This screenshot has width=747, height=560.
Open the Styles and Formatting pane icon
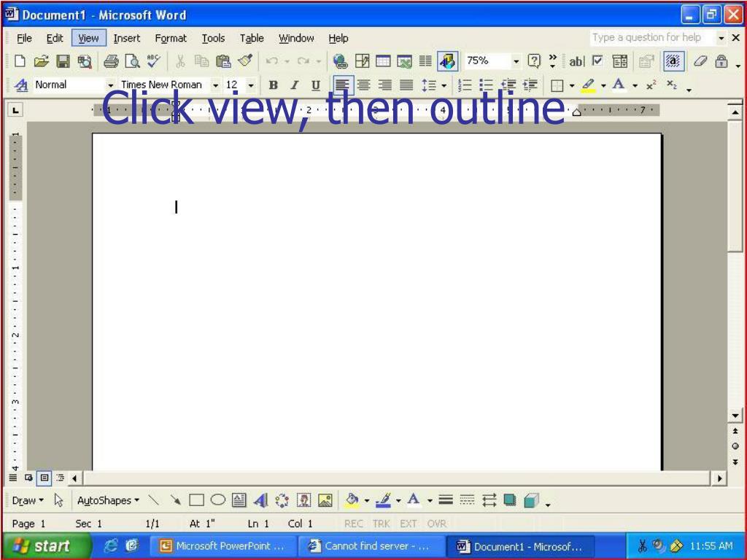20,85
